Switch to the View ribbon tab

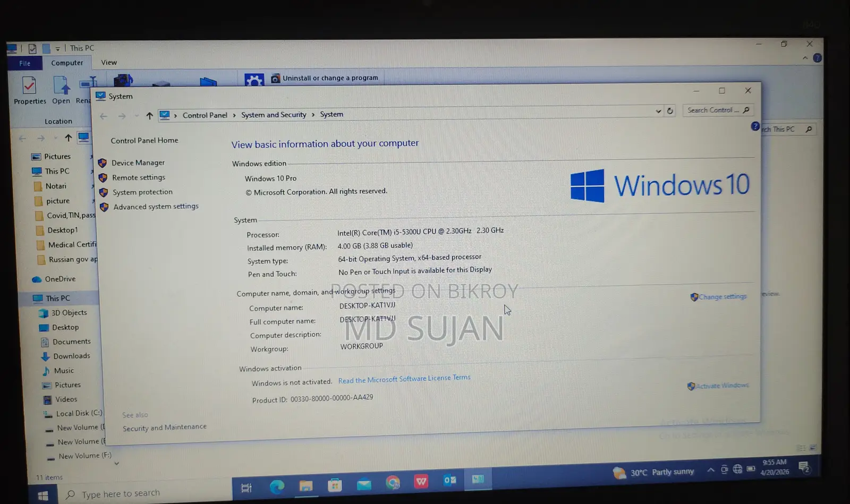(x=109, y=62)
